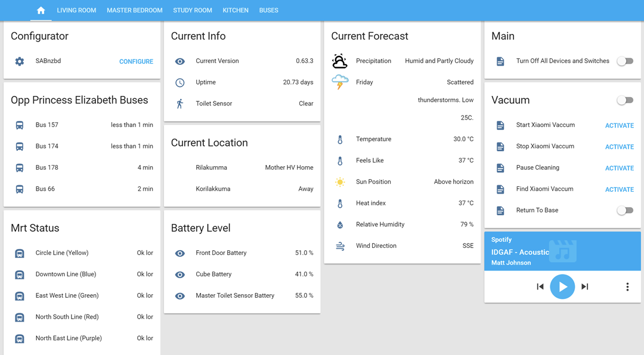Click the Uptime clock icon

coord(180,82)
